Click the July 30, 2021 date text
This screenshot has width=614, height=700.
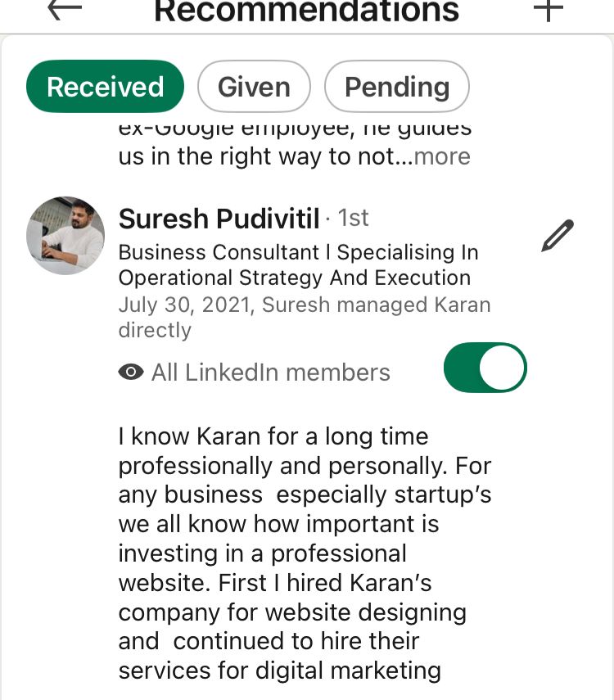tap(185, 305)
